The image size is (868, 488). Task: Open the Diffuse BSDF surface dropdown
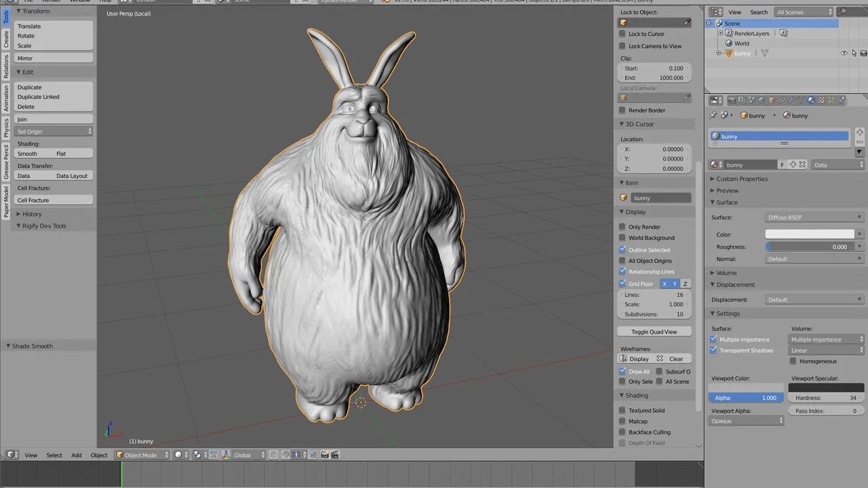coord(814,218)
